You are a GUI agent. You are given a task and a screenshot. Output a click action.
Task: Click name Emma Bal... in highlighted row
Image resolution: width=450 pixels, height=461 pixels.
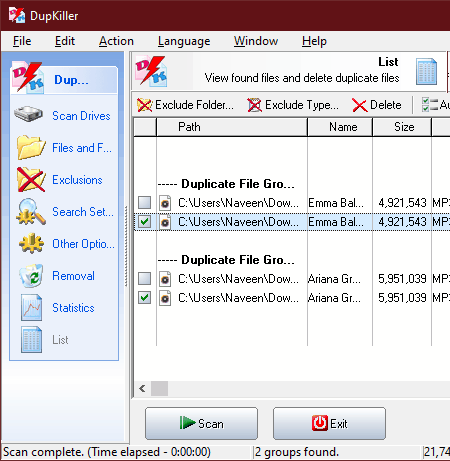[x=336, y=222]
